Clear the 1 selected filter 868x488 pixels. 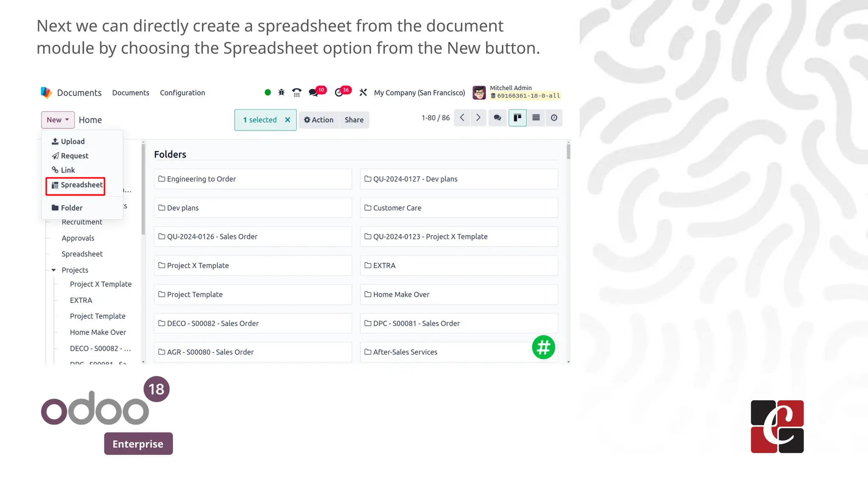click(x=287, y=120)
